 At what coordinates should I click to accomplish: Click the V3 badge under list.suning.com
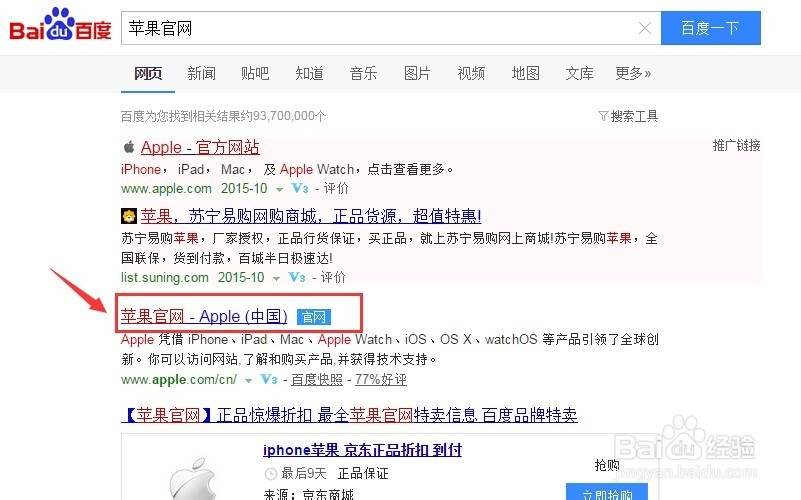[x=297, y=277]
